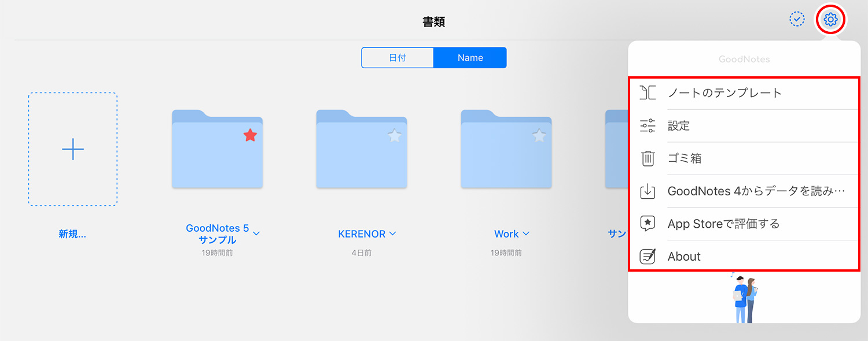Click the trash can icon
The height and width of the screenshot is (341, 868).
(648, 158)
